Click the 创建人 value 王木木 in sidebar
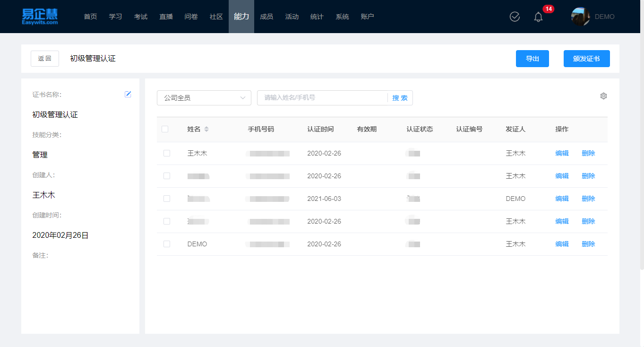Image resolution: width=644 pixels, height=347 pixels. [x=44, y=195]
